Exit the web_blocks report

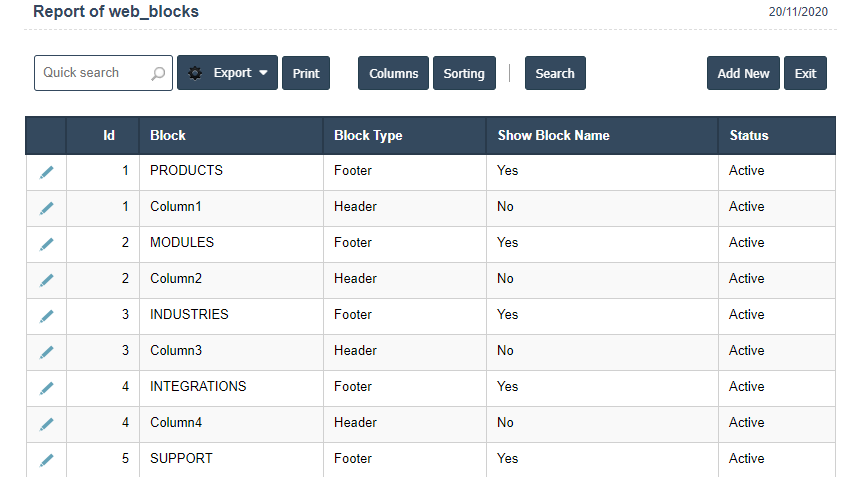coord(805,73)
